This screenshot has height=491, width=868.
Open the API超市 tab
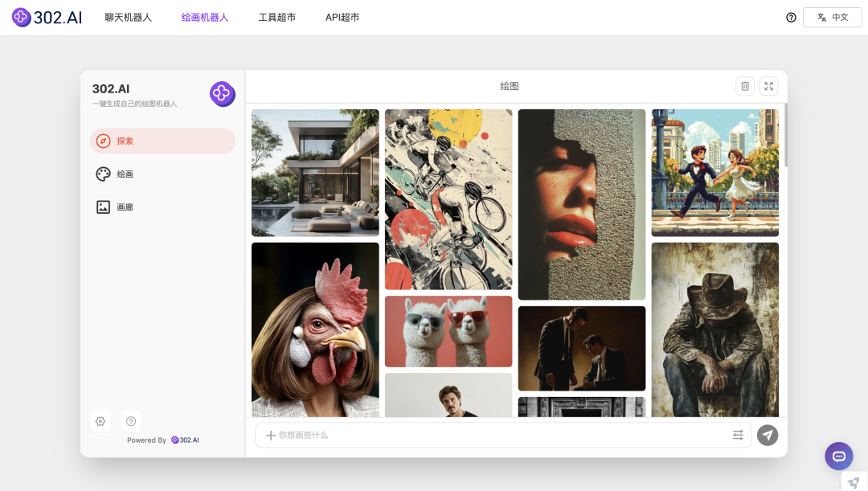(x=342, y=17)
